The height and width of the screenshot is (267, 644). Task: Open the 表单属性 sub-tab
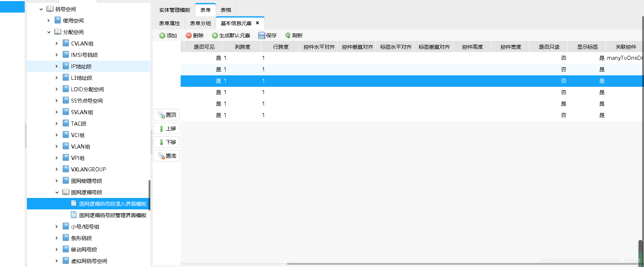pos(170,23)
